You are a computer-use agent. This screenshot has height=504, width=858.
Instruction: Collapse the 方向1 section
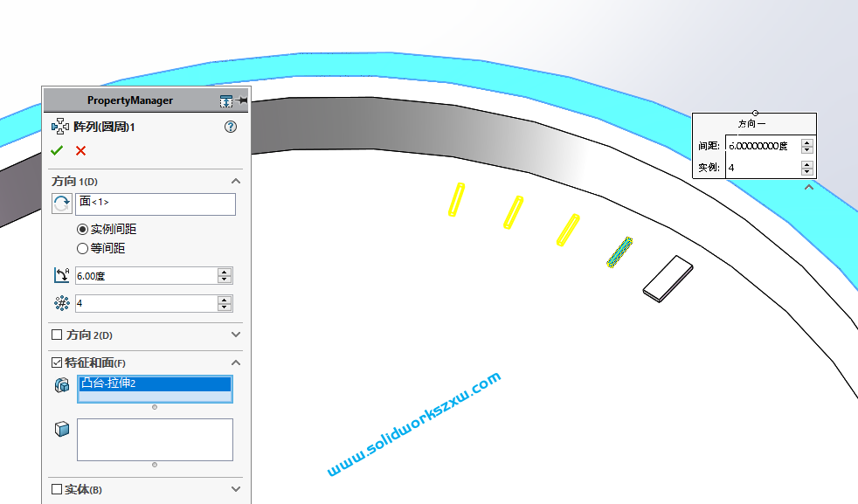click(235, 181)
